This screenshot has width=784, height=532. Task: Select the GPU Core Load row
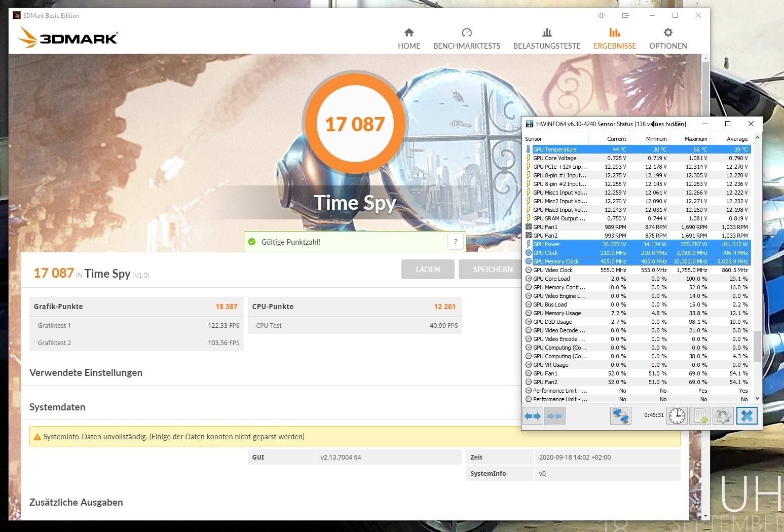[637, 279]
